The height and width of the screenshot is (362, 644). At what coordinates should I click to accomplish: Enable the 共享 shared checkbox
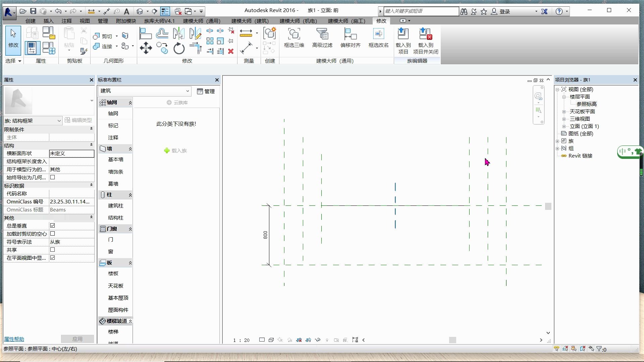tap(53, 250)
